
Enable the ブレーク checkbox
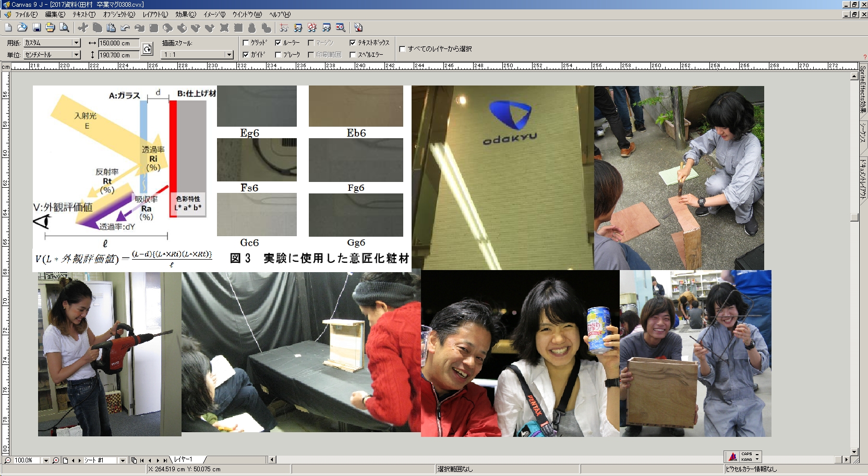(x=278, y=54)
